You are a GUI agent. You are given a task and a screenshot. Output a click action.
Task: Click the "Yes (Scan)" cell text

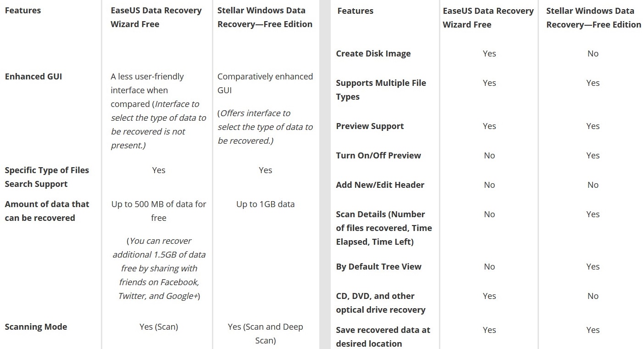159,327
